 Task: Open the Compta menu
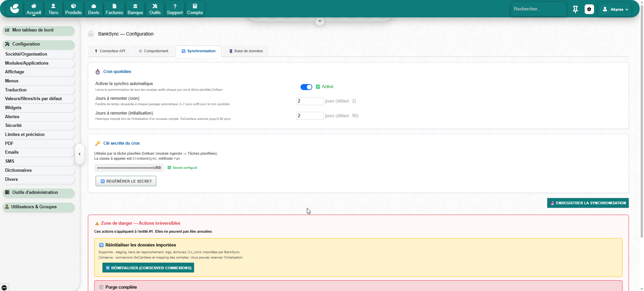(x=195, y=9)
